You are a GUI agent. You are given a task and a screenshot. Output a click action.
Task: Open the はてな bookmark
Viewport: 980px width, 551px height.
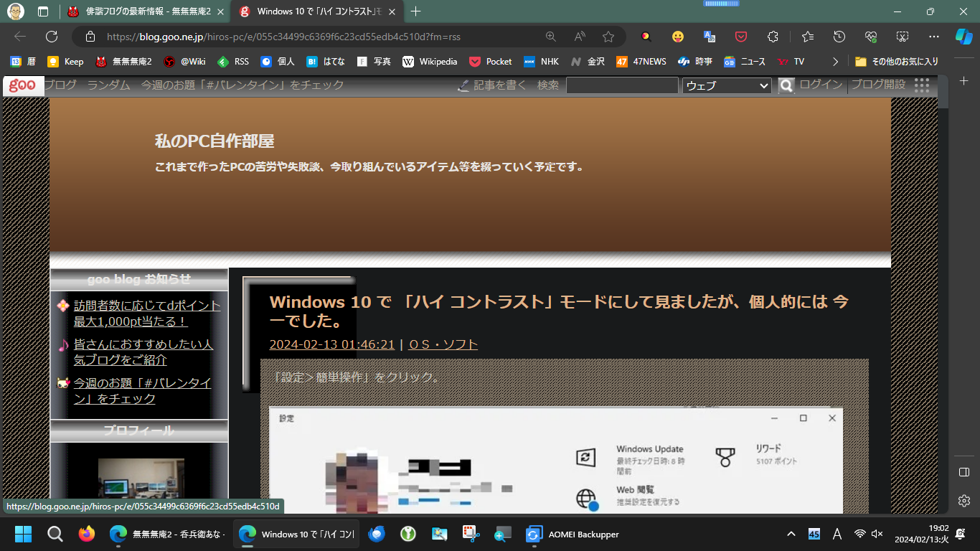click(326, 62)
